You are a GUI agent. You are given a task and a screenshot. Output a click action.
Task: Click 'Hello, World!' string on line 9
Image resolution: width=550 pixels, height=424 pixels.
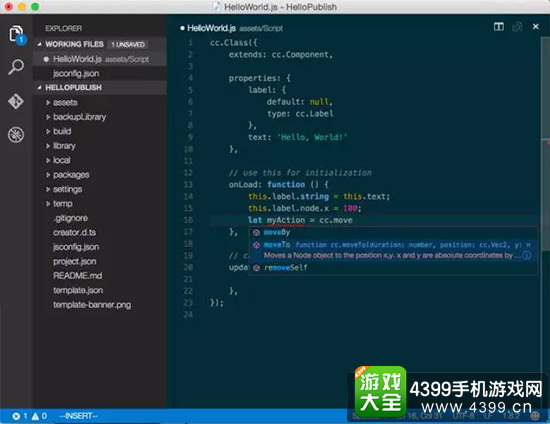coord(312,137)
